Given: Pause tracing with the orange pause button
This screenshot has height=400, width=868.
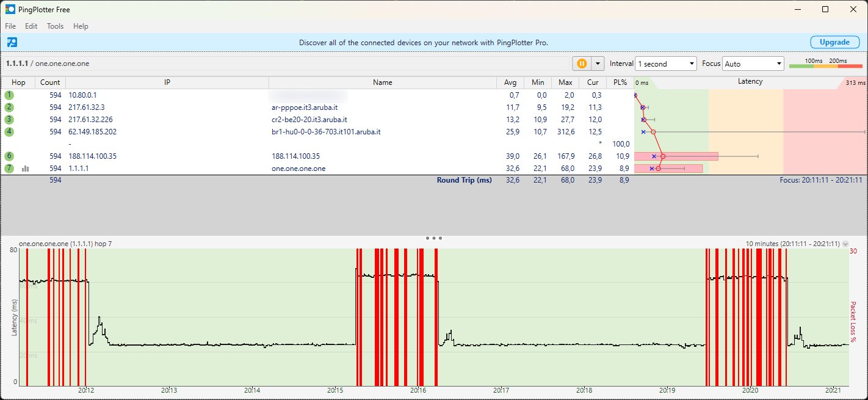Looking at the screenshot, I should tap(582, 64).
